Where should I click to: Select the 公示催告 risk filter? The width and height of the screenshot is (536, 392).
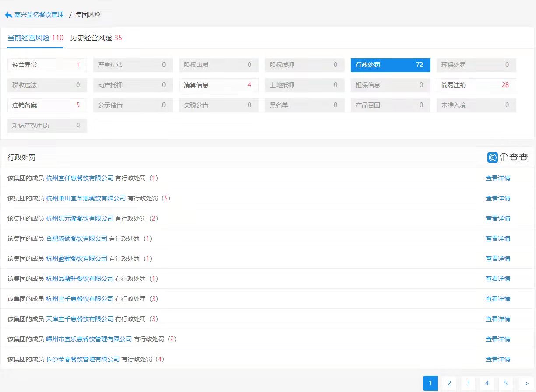click(133, 105)
